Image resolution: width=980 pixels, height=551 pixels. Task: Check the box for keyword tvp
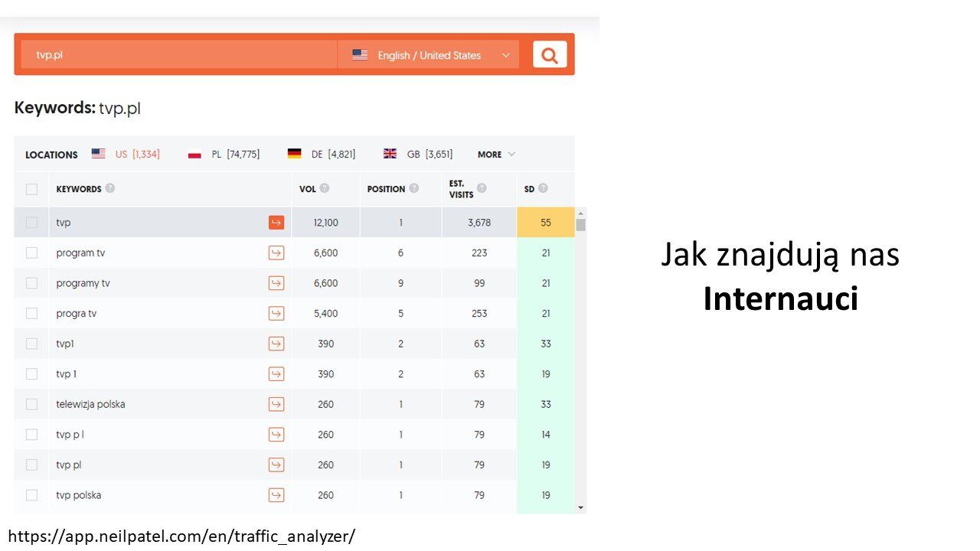point(31,223)
